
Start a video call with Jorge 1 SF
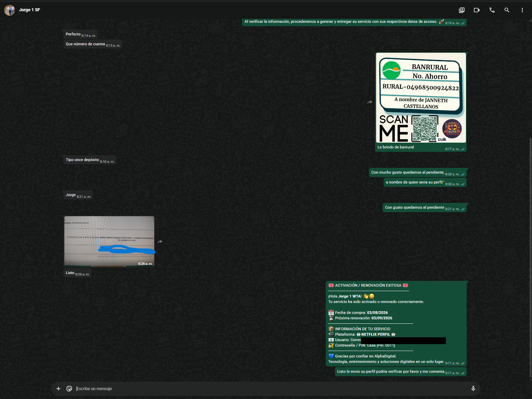click(x=477, y=10)
